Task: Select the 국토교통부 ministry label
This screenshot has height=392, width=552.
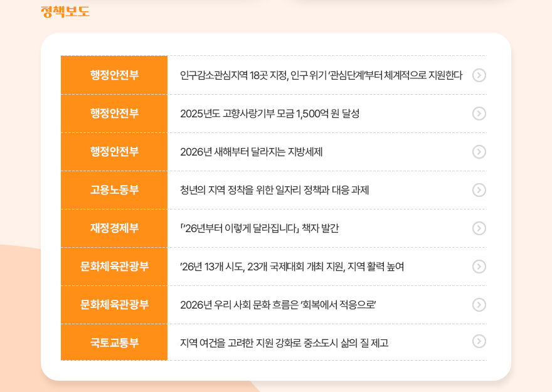Action: click(114, 343)
